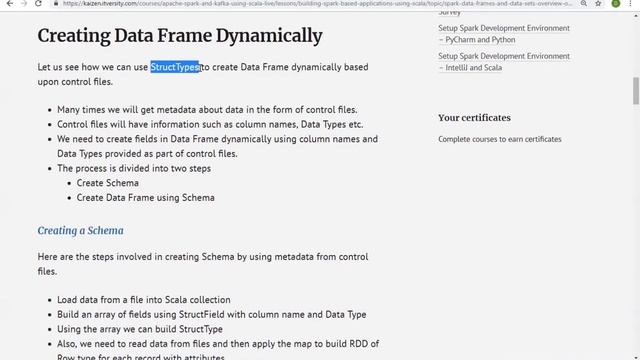The width and height of the screenshot is (640, 360).
Task: Click bullet starting 'Control files will have information'
Action: point(210,124)
